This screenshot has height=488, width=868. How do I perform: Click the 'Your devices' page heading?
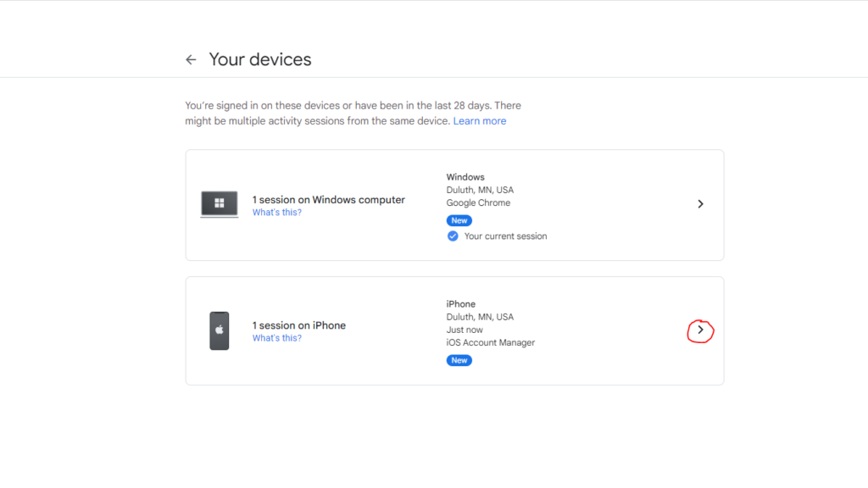pos(260,59)
